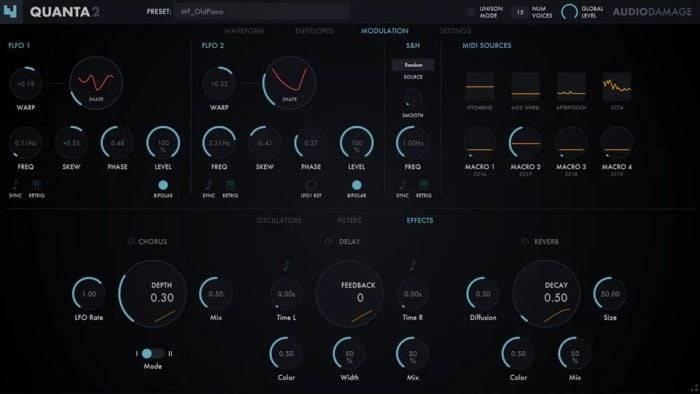700x394 pixels.
Task: Switch to the Envelopes tab
Action: [314, 31]
